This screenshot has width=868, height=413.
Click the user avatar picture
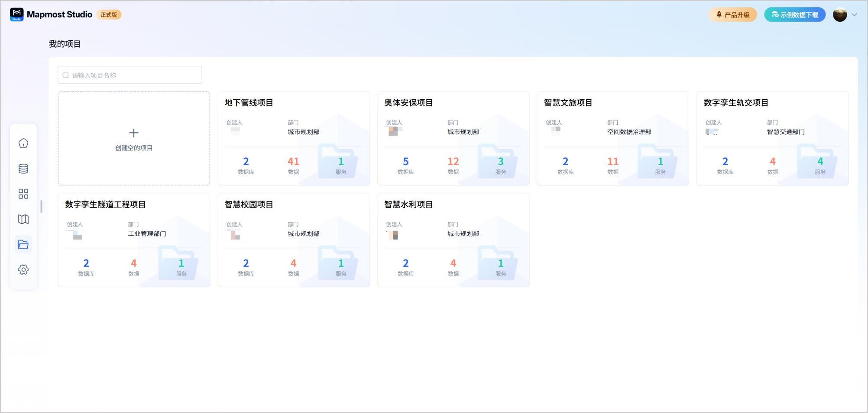839,15
